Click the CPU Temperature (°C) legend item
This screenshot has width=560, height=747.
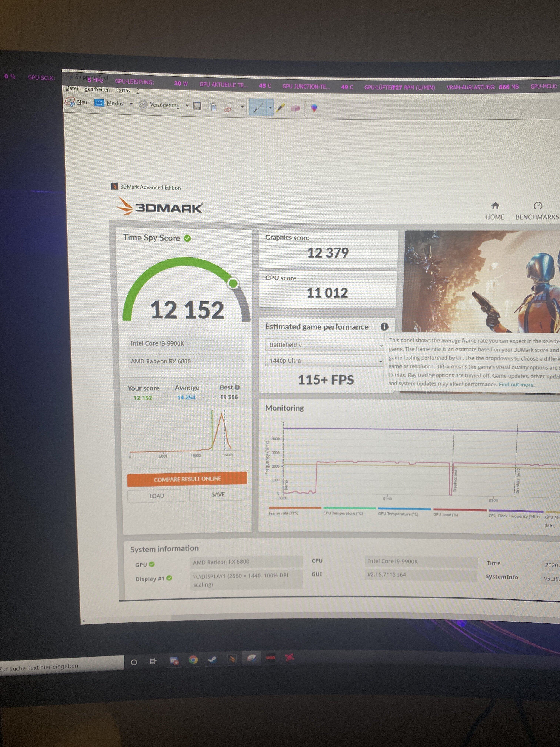[349, 511]
